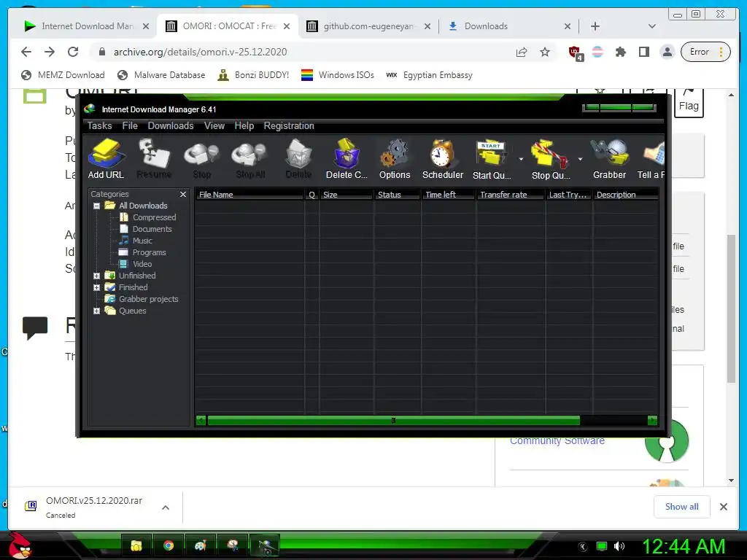Open the View menu
Screen dimensions: 747x560
(214, 125)
